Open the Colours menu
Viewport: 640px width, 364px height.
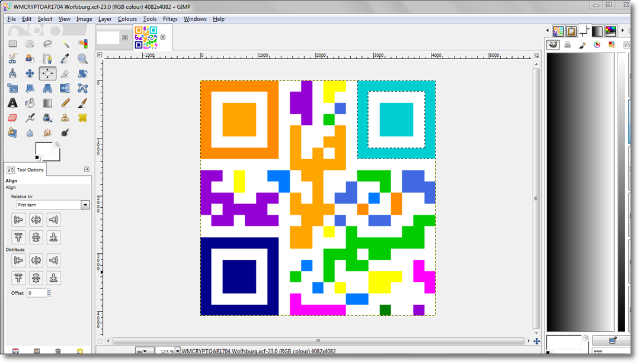(x=127, y=19)
